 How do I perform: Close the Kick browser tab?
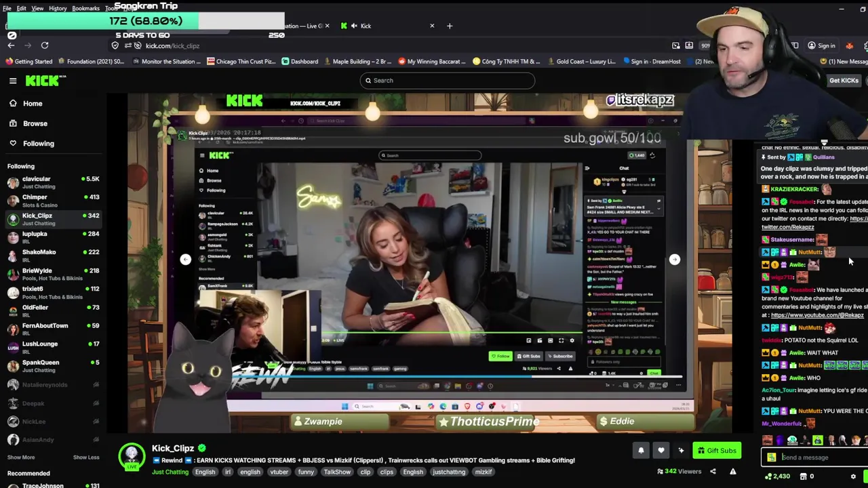432,26
